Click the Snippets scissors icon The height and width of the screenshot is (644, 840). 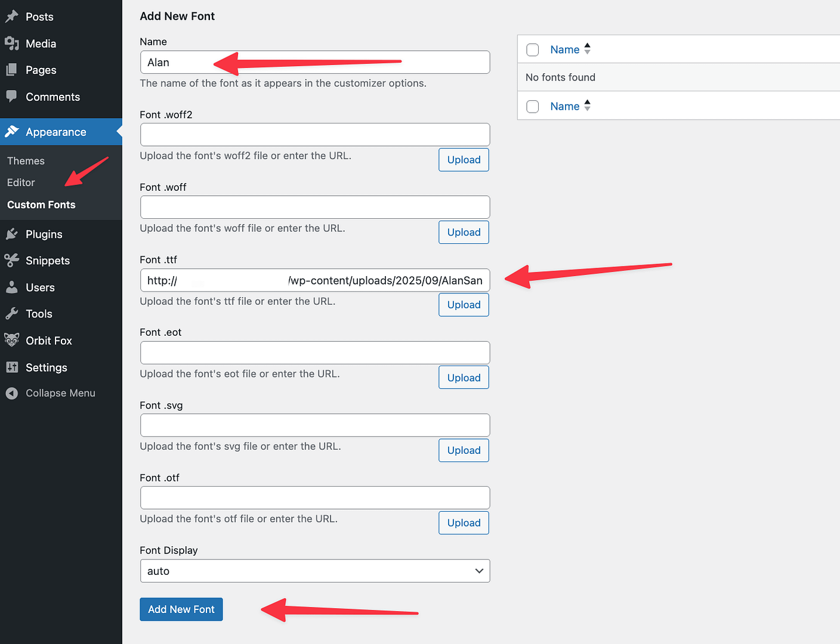click(x=12, y=261)
